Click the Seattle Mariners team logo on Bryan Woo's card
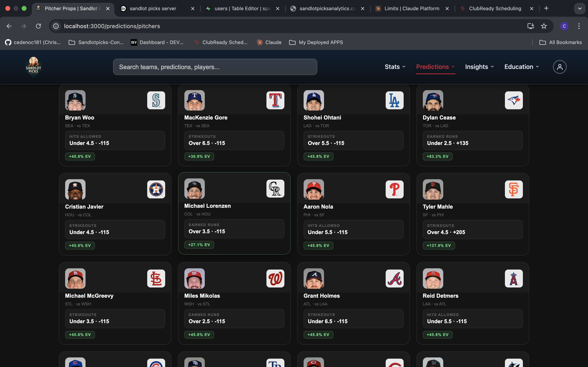The height and width of the screenshot is (367, 588). (x=156, y=100)
